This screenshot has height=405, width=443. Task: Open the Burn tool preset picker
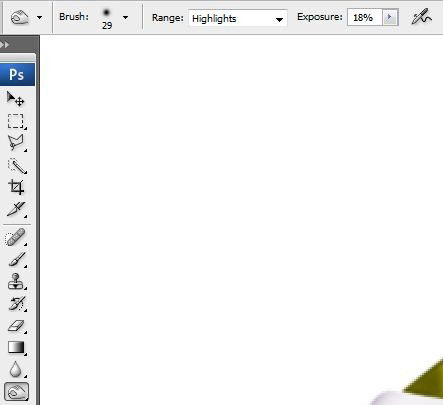(x=40, y=17)
